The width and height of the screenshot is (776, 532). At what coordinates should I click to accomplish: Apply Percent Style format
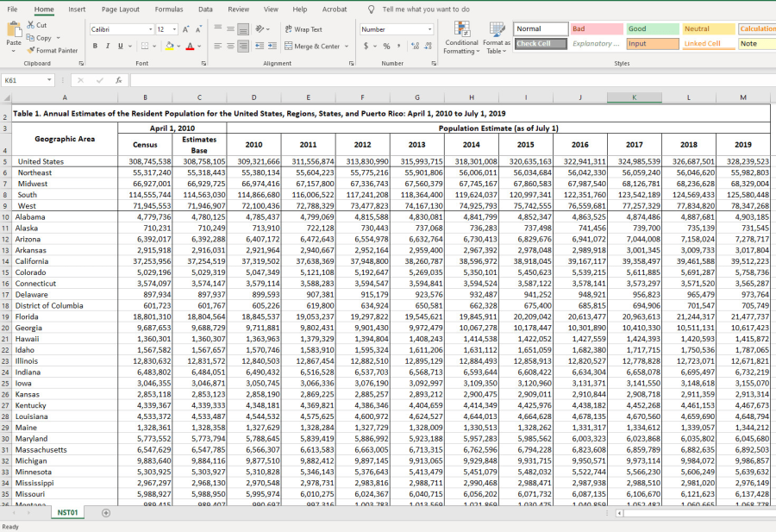[386, 46]
